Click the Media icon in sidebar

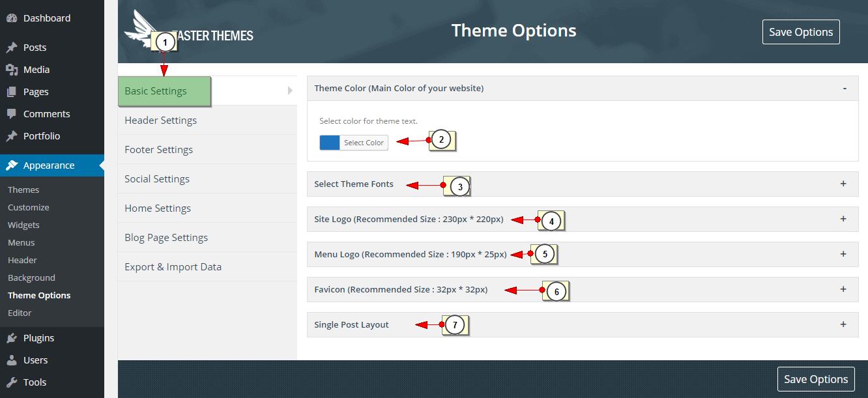[x=12, y=70]
